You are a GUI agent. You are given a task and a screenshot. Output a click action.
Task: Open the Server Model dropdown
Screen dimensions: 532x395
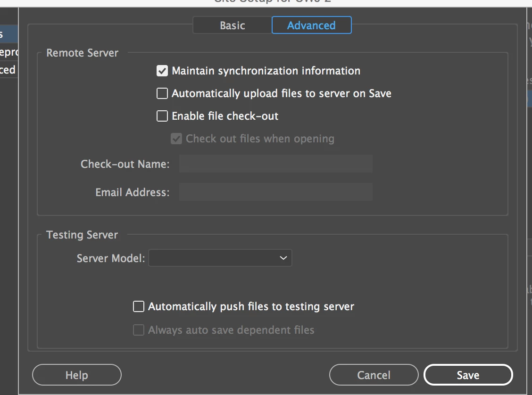click(220, 258)
